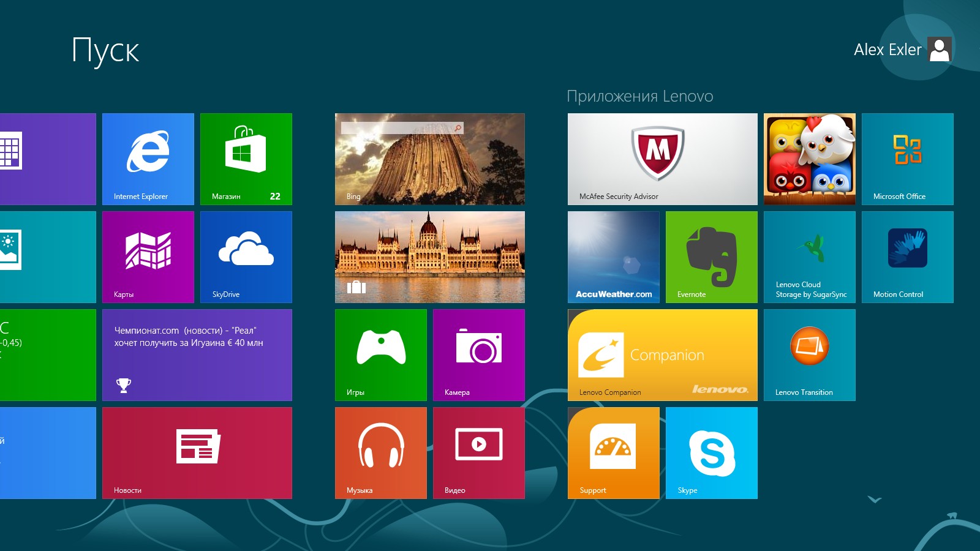Open the SkyDrive cloud tile
Image resolution: width=980 pixels, height=551 pixels.
click(246, 257)
